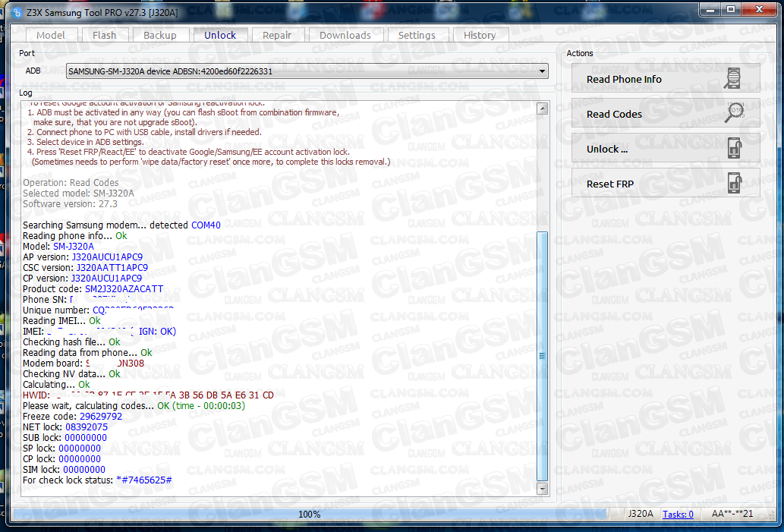Image resolution: width=784 pixels, height=532 pixels.
Task: Switch to the Settings tab
Action: coord(417,35)
